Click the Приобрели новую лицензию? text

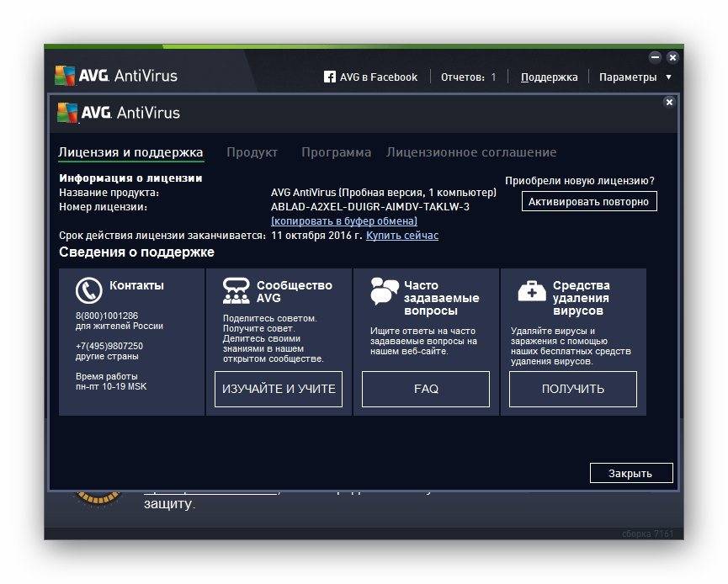pos(580,181)
